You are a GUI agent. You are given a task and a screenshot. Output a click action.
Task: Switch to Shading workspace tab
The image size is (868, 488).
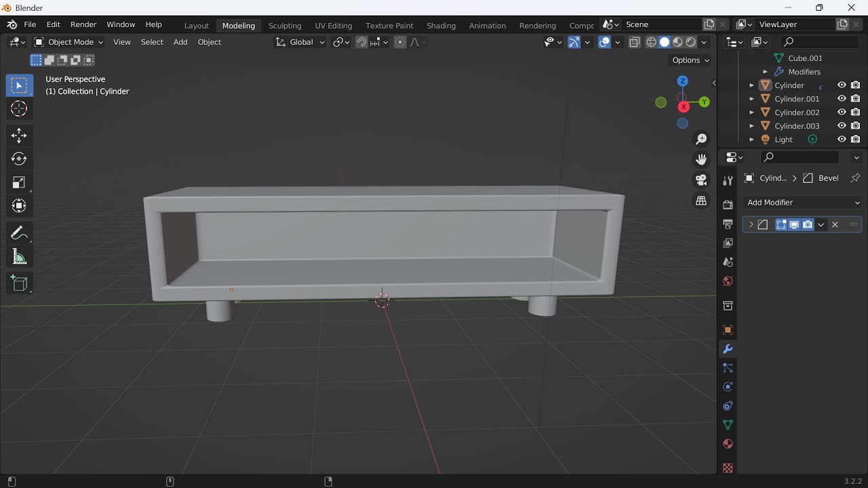(441, 26)
